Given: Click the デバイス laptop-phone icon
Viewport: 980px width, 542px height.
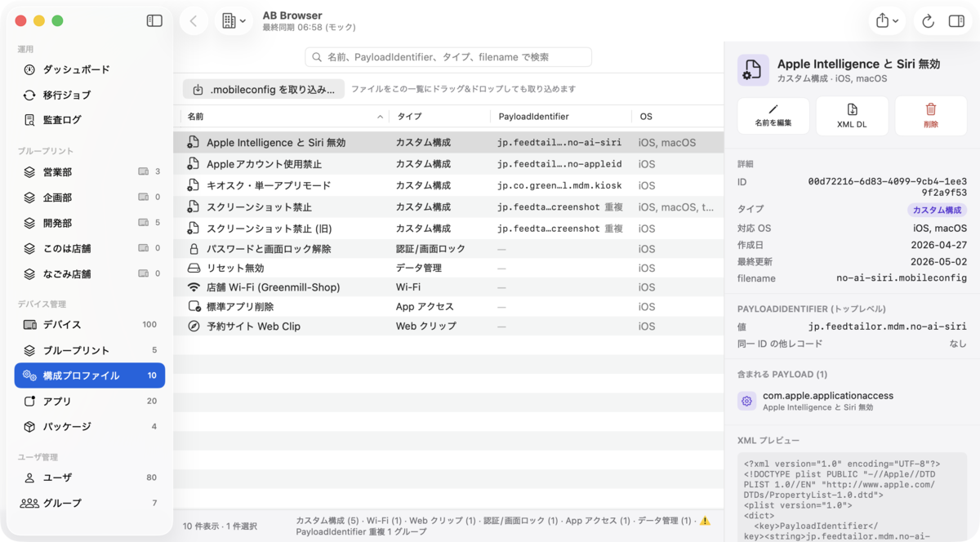Looking at the screenshot, I should (x=29, y=325).
